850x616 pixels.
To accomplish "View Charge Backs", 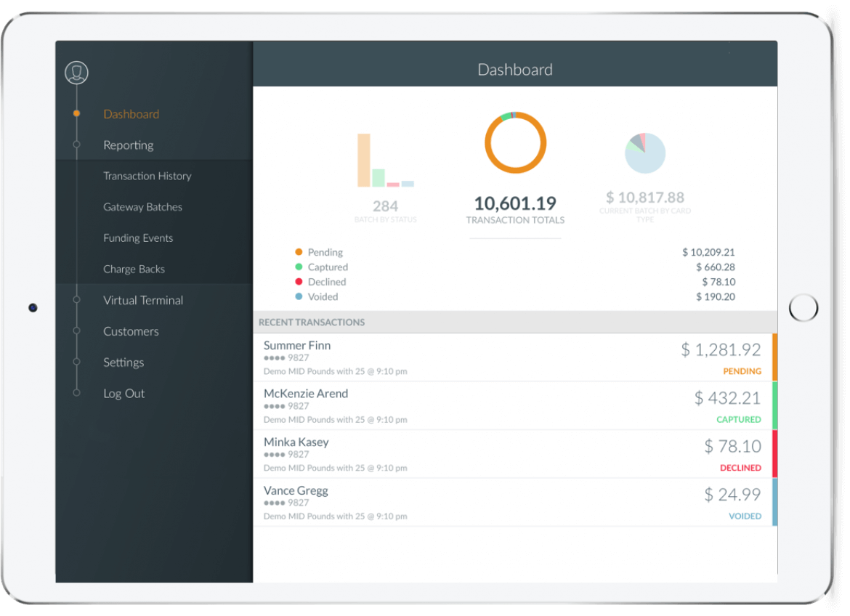I will 134,269.
